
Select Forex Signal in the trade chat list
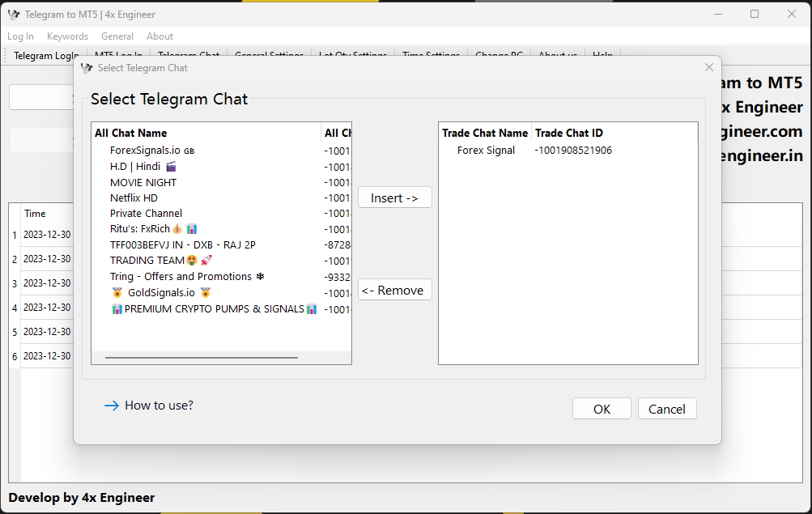coord(486,150)
